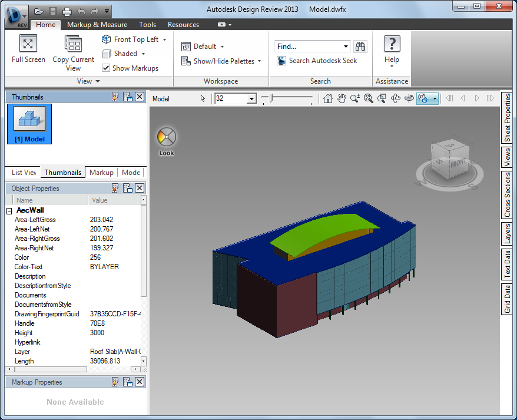Image resolution: width=517 pixels, height=420 pixels.
Task: Collapse the AecWall property group
Action: tap(9, 211)
